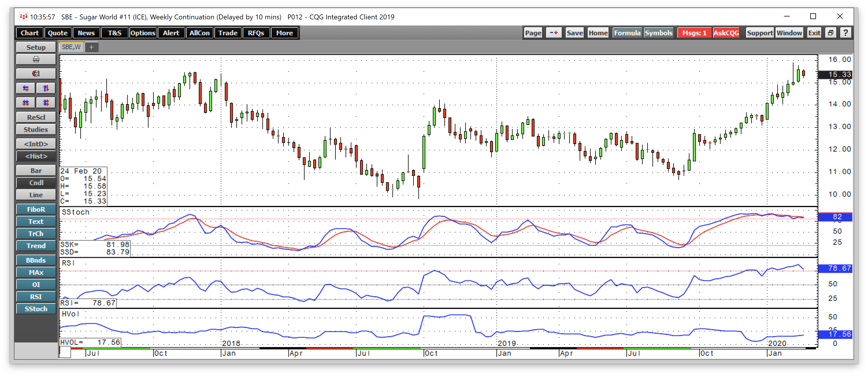Select the FiboR drawing tool
This screenshot has height=376, width=868.
coord(36,210)
